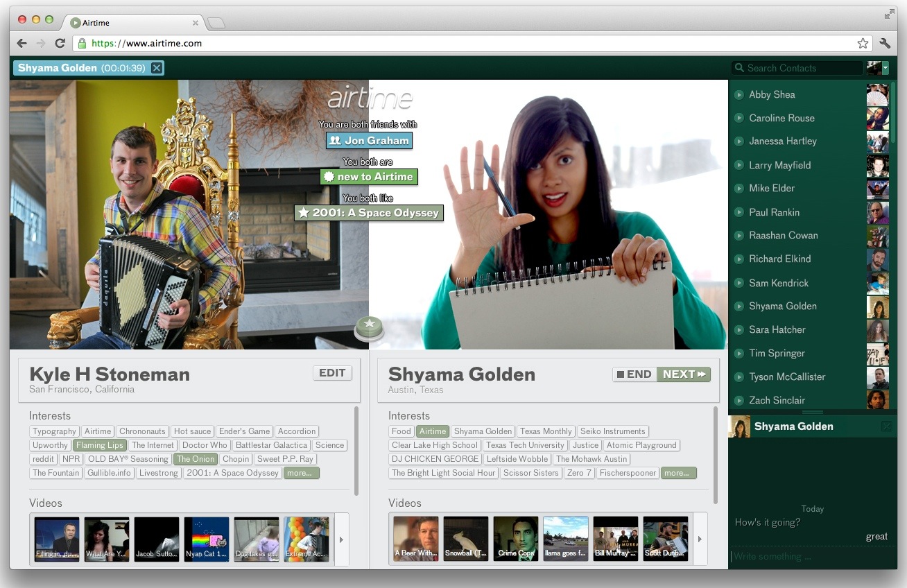Image resolution: width=907 pixels, height=588 pixels.
Task: Call Tyson McCallister via his play icon
Action: click(739, 377)
